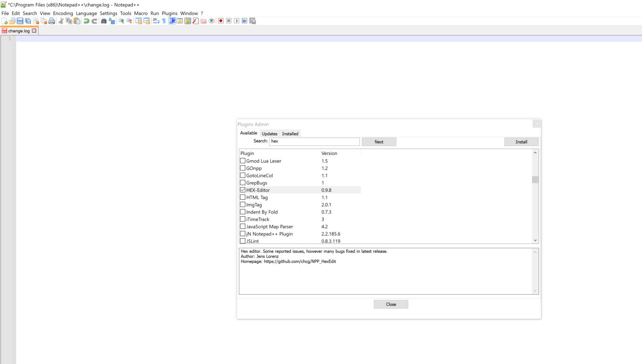The height and width of the screenshot is (364, 642).
Task: Print the document via toolbar icon
Action: (x=51, y=21)
